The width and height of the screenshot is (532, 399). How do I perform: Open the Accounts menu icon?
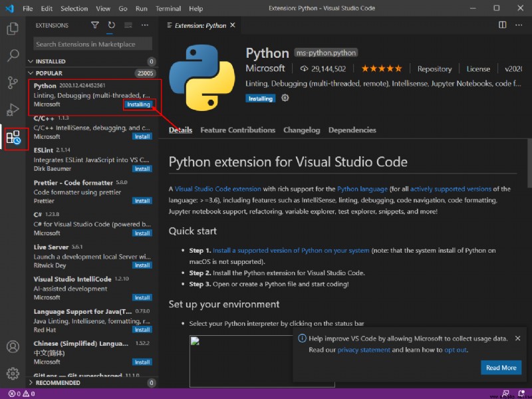(x=13, y=346)
